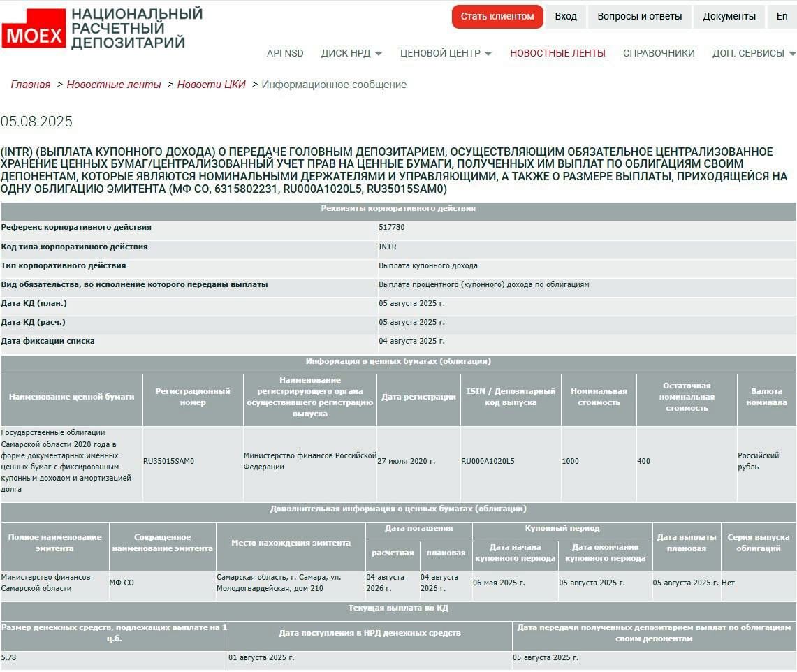This screenshot has height=672, width=797.
Task: Open Вопросы и ответы page
Action: 639,16
